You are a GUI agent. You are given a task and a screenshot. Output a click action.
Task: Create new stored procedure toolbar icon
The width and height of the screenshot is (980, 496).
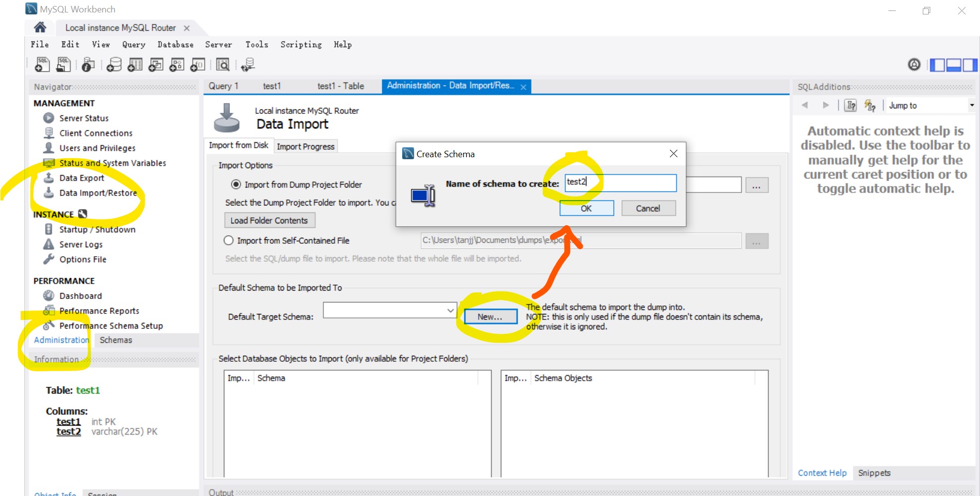pyautogui.click(x=177, y=65)
